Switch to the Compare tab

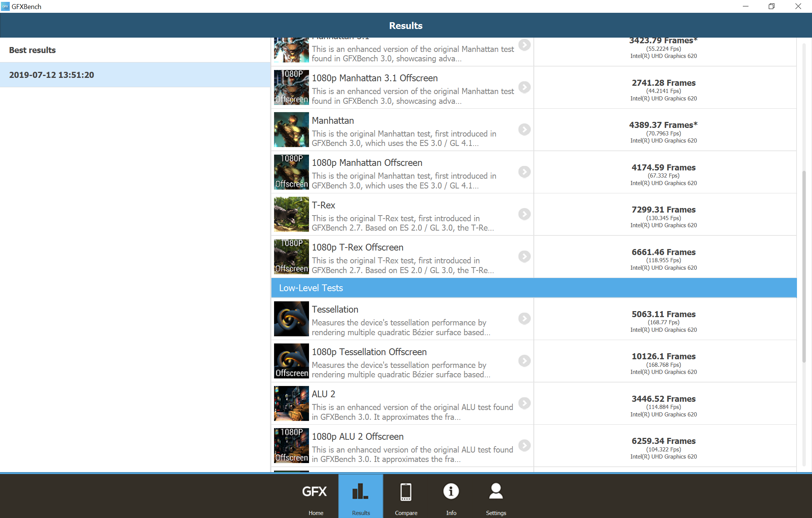406,497
